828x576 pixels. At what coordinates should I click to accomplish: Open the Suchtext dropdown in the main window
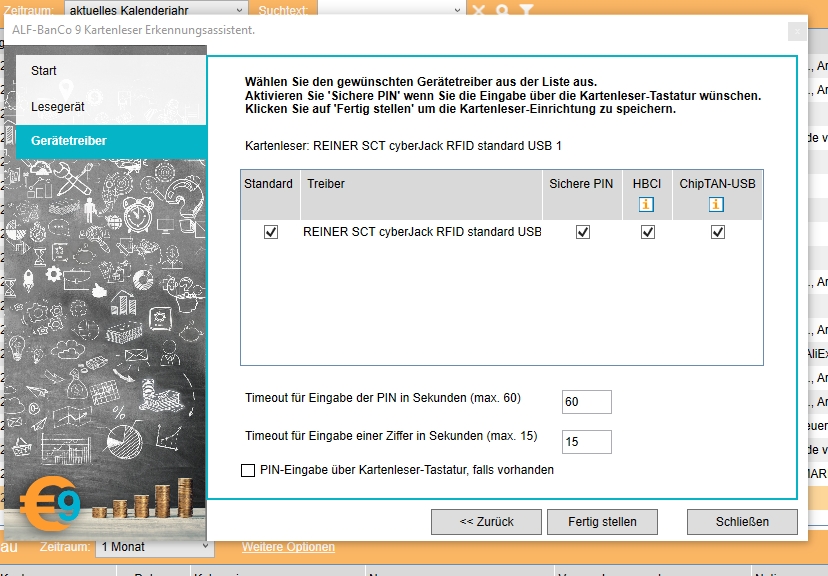coord(392,10)
